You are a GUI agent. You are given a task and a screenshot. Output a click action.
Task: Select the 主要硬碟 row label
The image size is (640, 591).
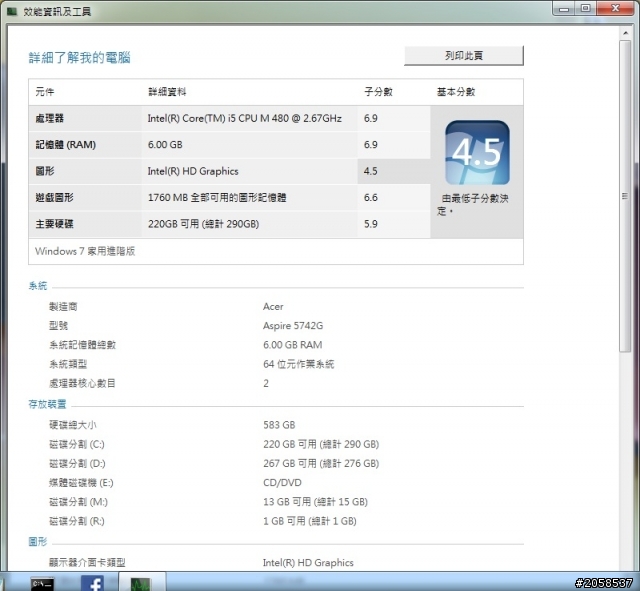point(54,224)
